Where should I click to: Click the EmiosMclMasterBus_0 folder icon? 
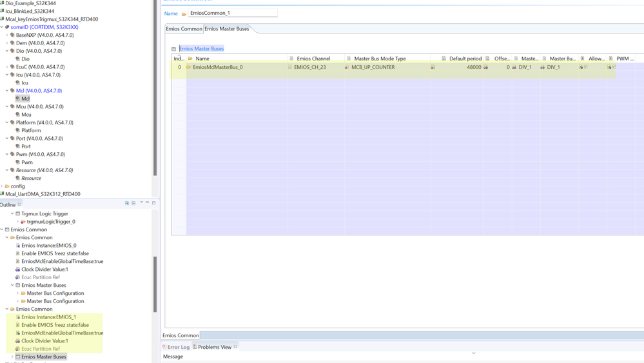(189, 67)
